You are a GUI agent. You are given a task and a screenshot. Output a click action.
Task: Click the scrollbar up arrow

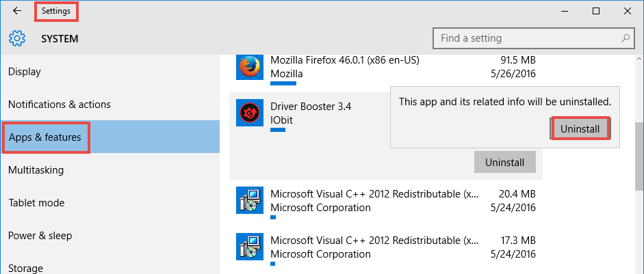[x=639, y=59]
